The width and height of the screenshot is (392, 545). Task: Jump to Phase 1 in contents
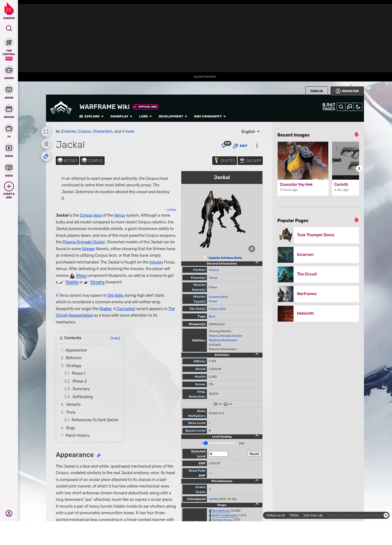point(79,373)
